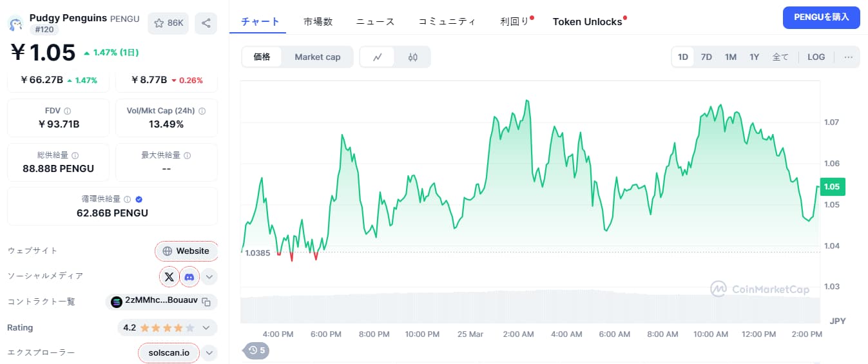This screenshot has height=364, width=868.
Task: Copy the contract address 2zMMhc...Bouauv
Action: 206,302
